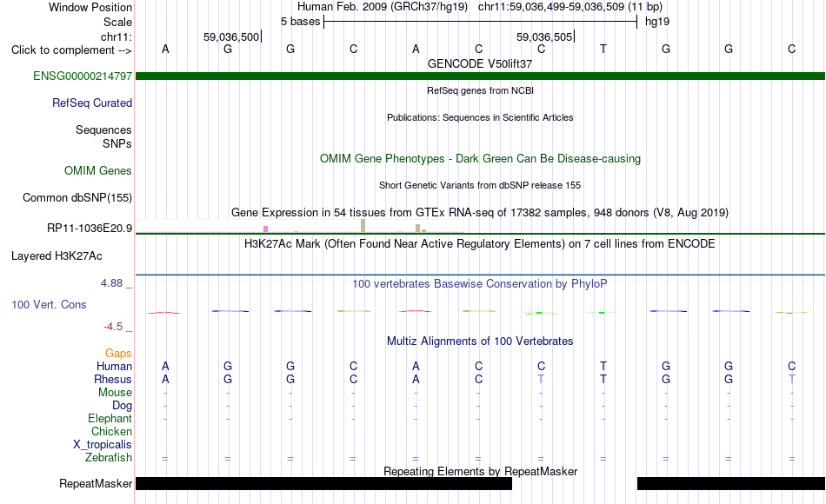Click the PhyloP Basewise Conservation title
Viewport: 826px width, 504px height.
click(480, 284)
